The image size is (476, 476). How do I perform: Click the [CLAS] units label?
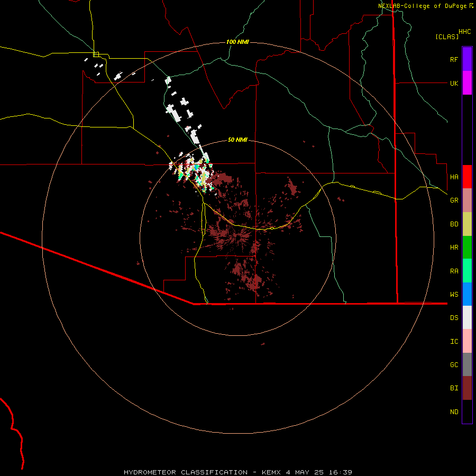pos(446,36)
